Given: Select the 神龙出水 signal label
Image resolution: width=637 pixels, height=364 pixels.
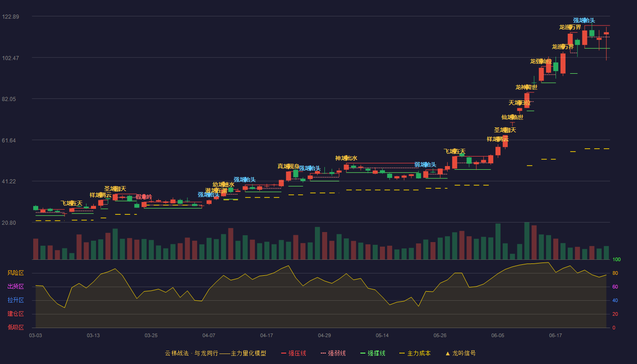Looking at the screenshot, I should tap(346, 158).
